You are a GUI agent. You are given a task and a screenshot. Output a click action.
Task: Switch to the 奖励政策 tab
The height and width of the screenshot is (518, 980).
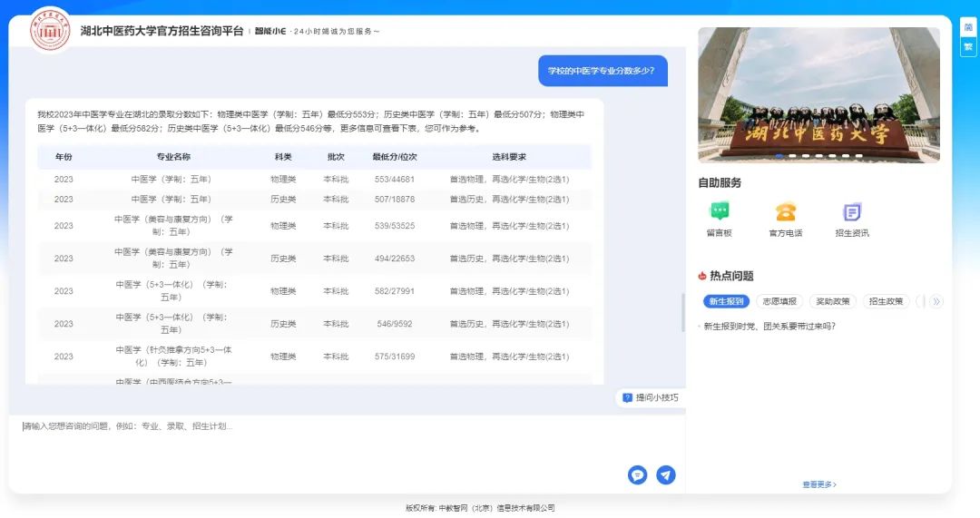832,301
